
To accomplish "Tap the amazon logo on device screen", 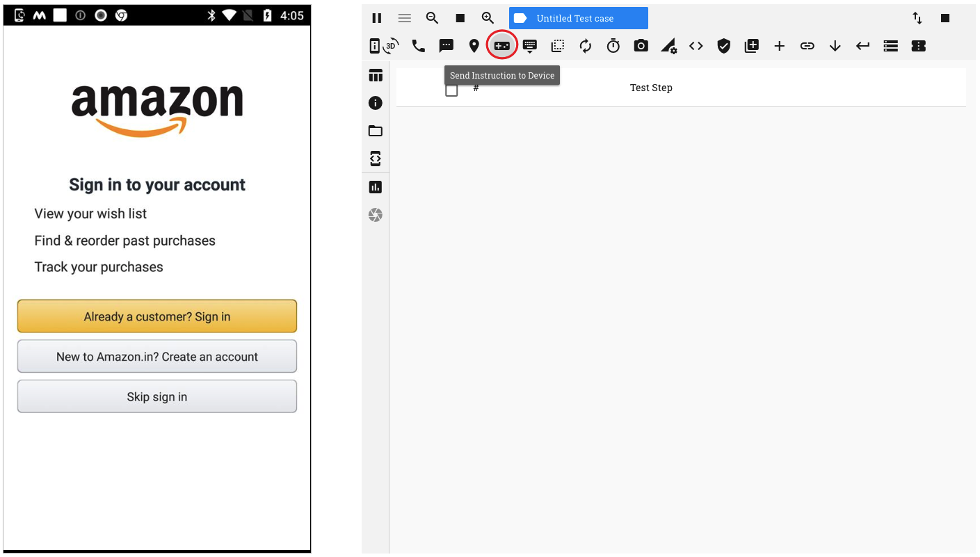I will (x=157, y=110).
